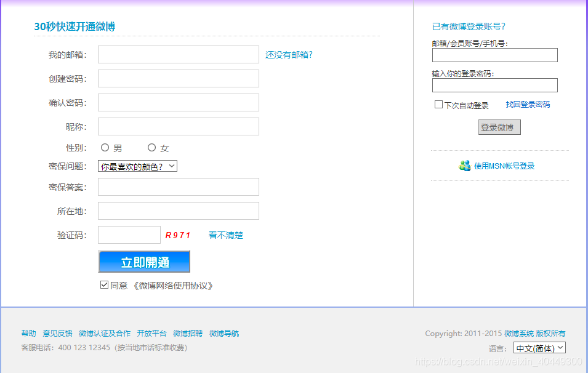Click the 微博系统 copyright link
This screenshot has height=373, width=588.
tap(518, 333)
